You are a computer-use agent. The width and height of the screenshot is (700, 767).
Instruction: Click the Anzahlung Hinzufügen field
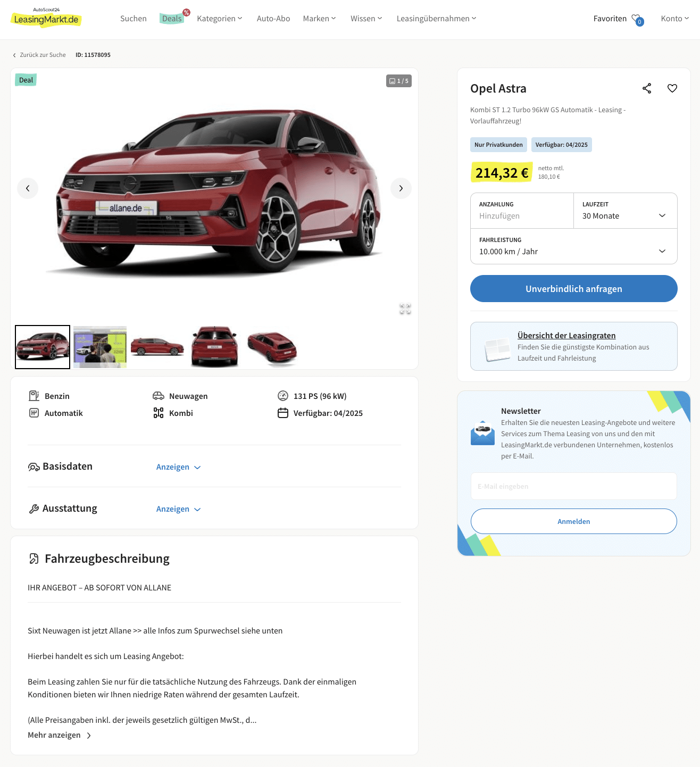point(522,211)
